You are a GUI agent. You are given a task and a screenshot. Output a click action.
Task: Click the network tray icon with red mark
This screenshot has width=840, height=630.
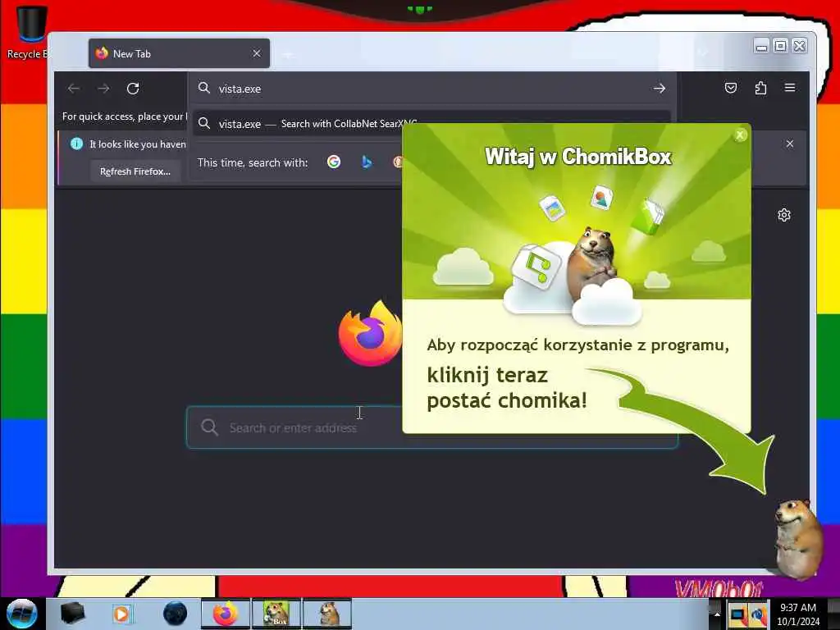coord(759,615)
